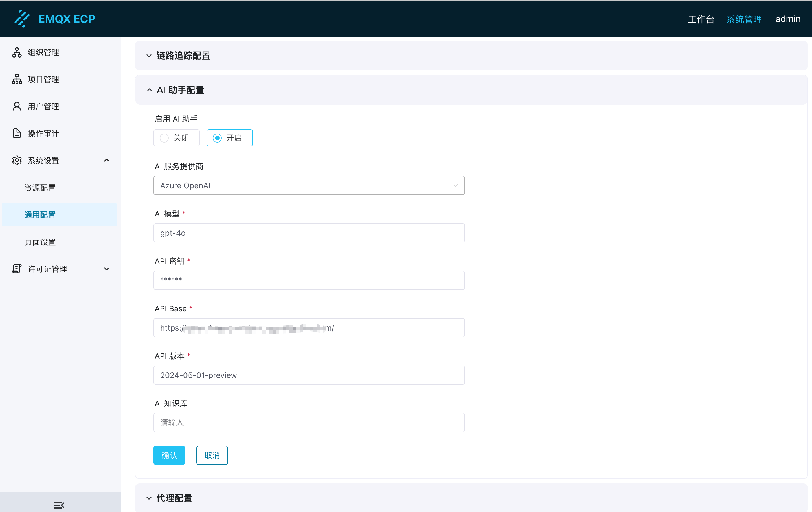Switch to the 工作台 top menu
Image resolution: width=812 pixels, height=512 pixels.
(x=701, y=19)
